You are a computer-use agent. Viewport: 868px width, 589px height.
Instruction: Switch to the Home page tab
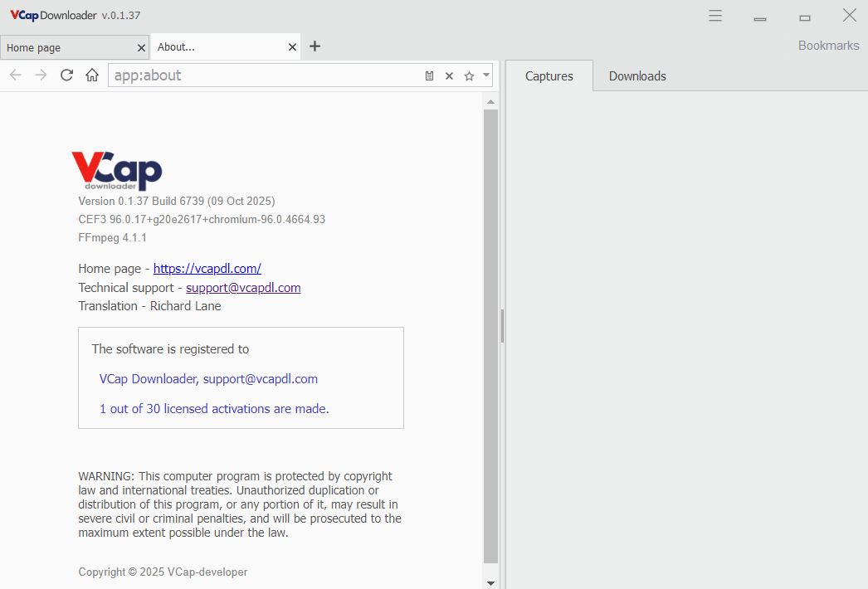point(75,47)
